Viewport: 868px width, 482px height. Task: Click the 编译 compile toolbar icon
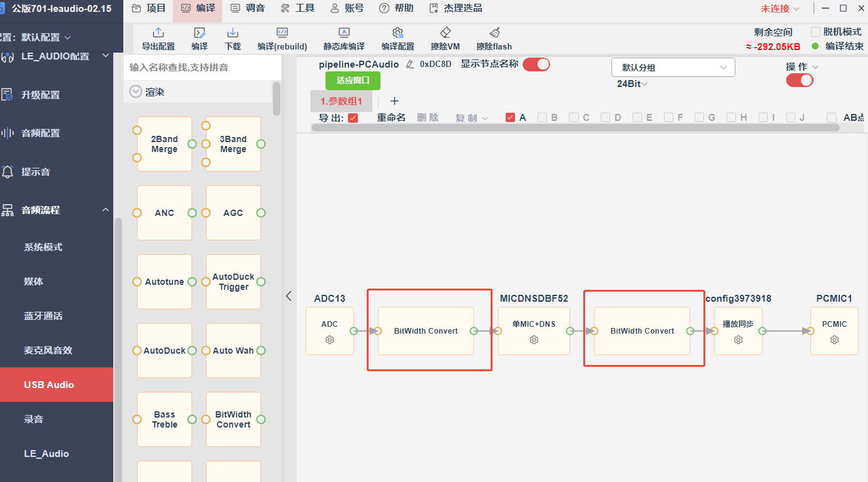click(200, 33)
